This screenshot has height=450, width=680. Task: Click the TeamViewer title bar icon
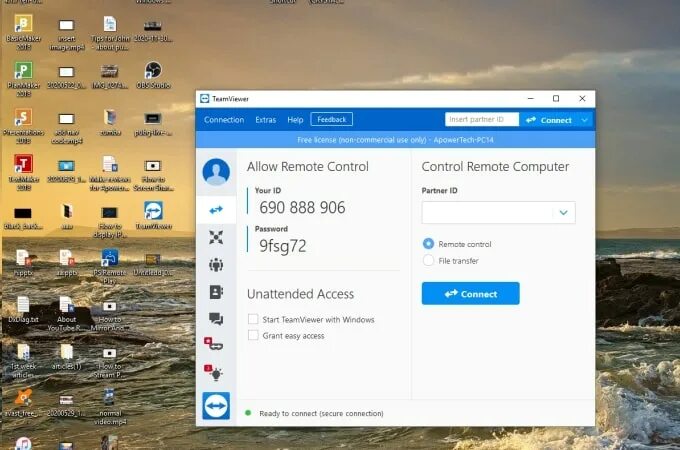coord(205,99)
